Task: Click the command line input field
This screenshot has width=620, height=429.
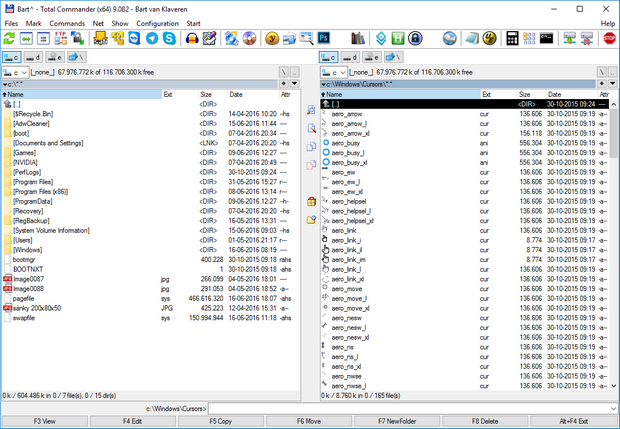Action: (x=409, y=408)
